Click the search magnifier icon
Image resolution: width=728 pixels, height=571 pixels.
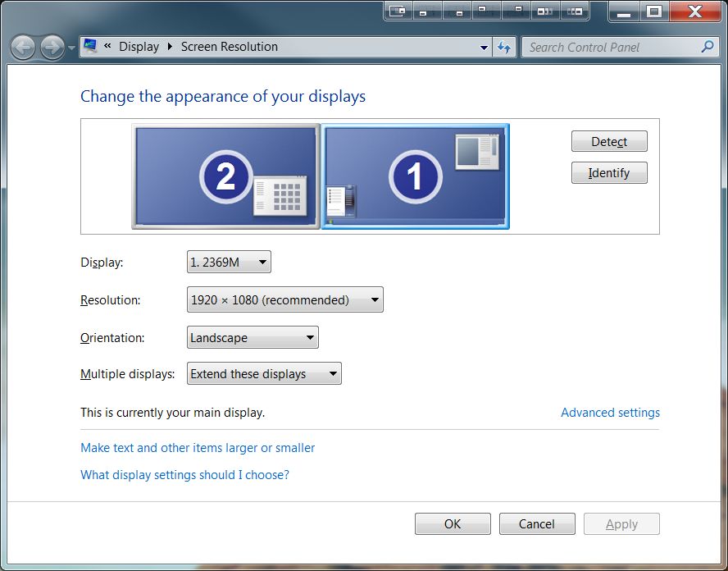pyautogui.click(x=708, y=47)
